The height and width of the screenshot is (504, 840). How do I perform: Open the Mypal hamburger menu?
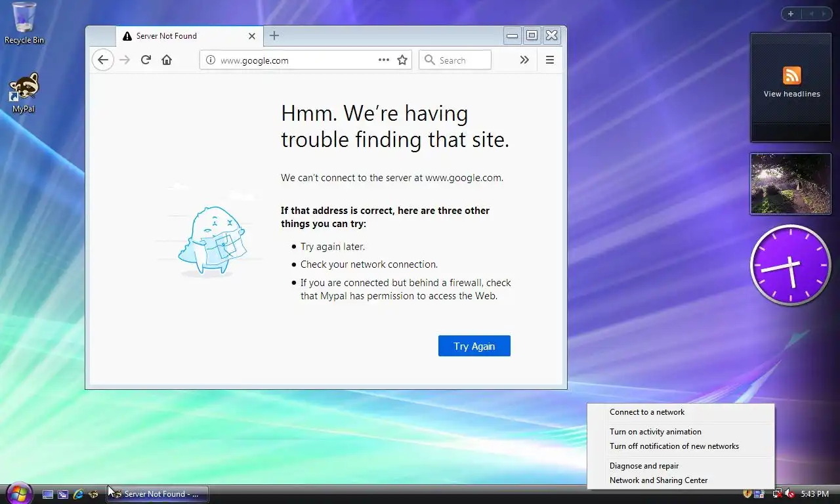click(550, 60)
